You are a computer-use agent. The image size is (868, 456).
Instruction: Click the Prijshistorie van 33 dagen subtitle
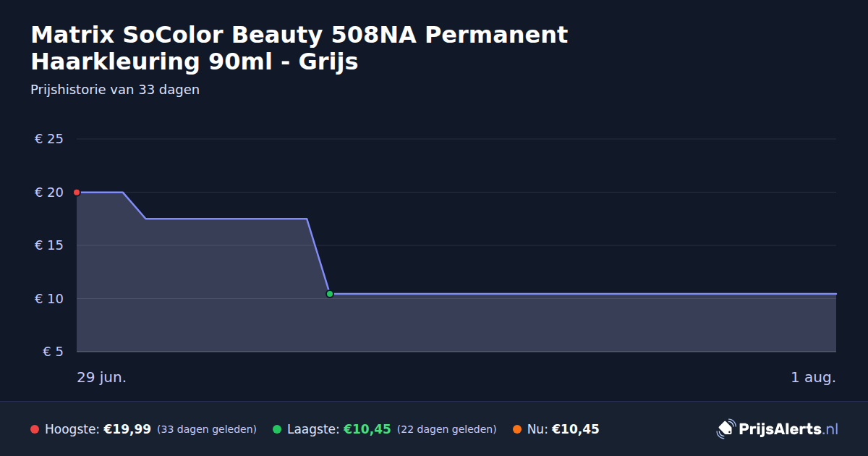115,90
